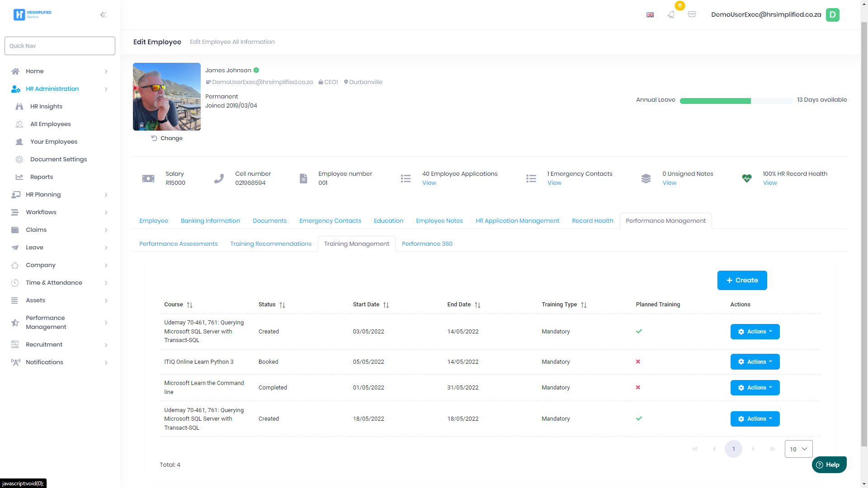
Task: Click HR Insights binoculars icon
Action: click(x=19, y=107)
